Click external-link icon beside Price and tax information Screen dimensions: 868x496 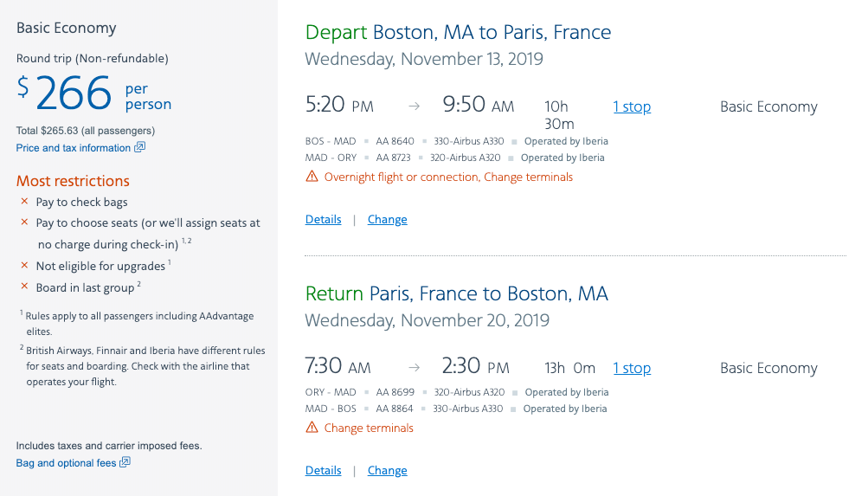pos(139,148)
